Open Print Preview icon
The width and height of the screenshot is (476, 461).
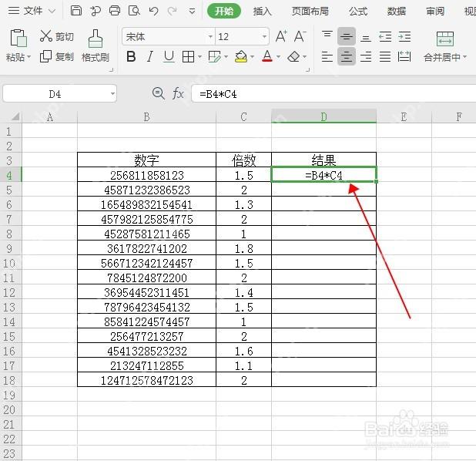134,11
